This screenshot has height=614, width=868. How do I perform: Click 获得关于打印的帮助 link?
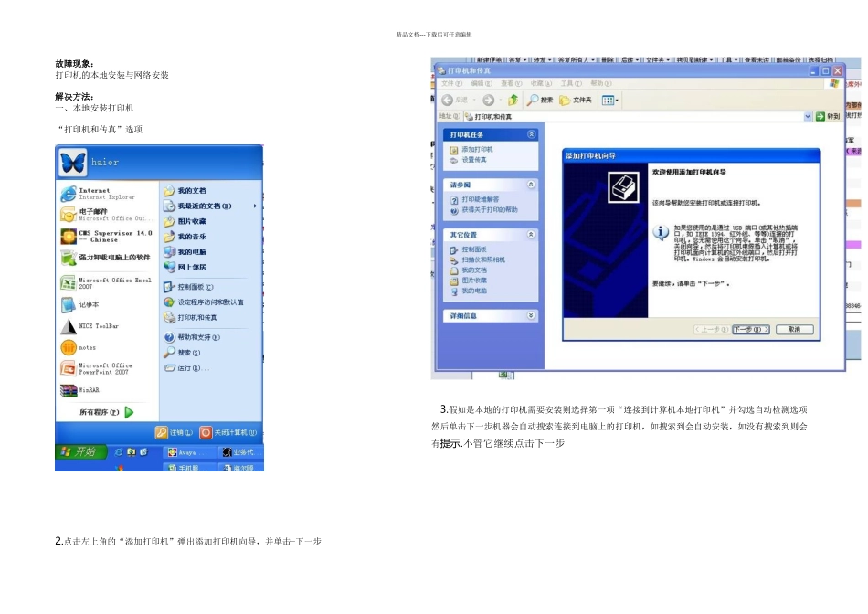coord(484,210)
